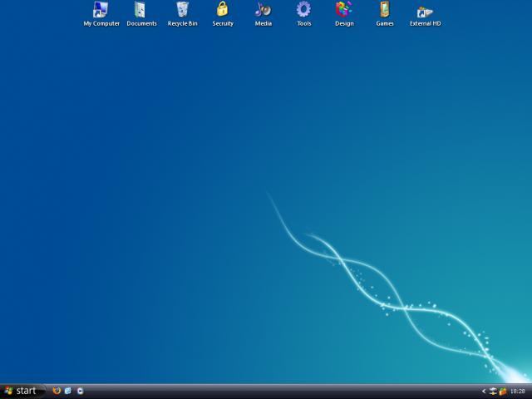This screenshot has height=399, width=532.
Task: Click the second quick launch icon
Action: click(68, 391)
